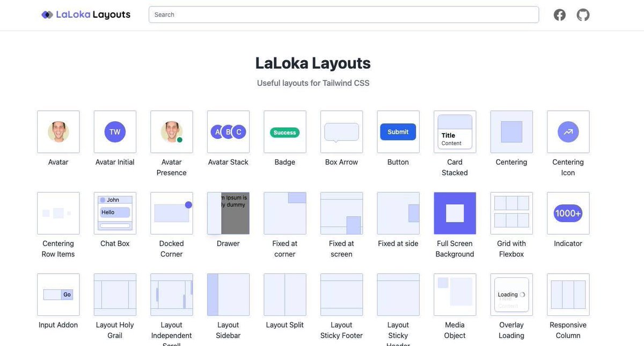Open the Layout Split thumbnail

pyautogui.click(x=285, y=295)
